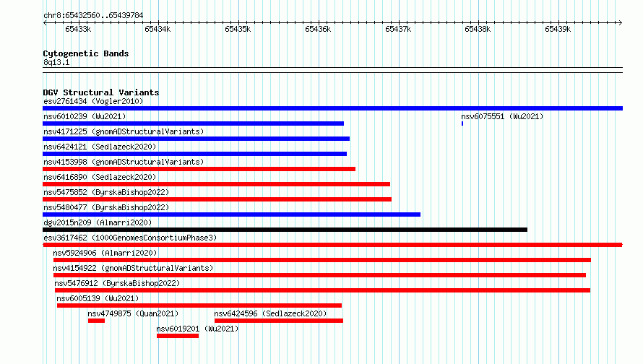
Task: Open the nsv5924906 (Almarri2020) label
Action: 105,253
